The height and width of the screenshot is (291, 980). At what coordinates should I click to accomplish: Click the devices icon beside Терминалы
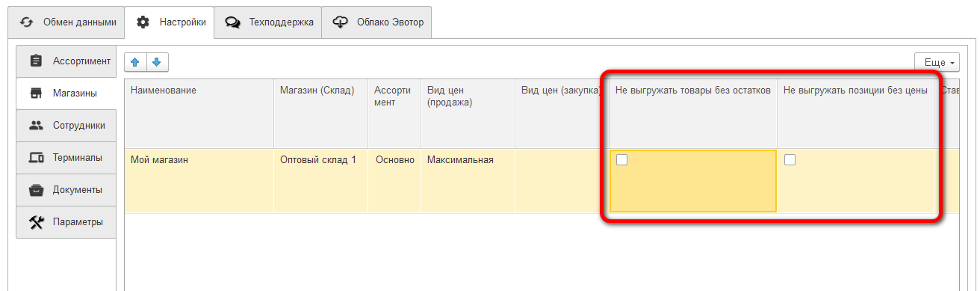[x=35, y=158]
